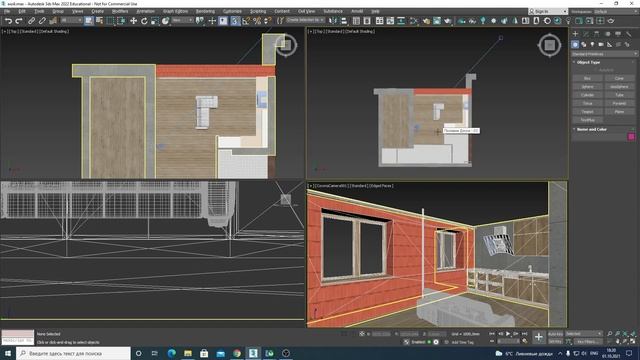Toggle Absolute/Offset transform mode

362,333
